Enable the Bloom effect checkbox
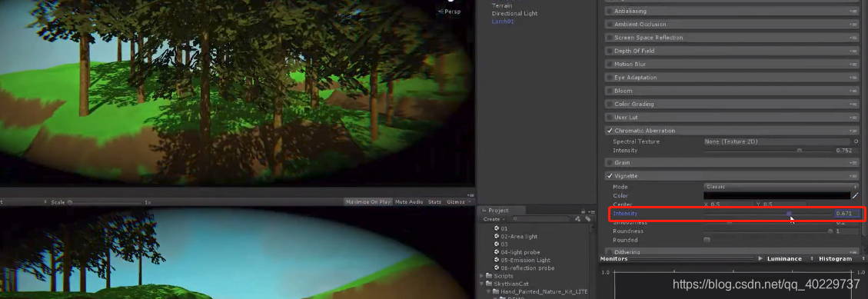 point(610,91)
